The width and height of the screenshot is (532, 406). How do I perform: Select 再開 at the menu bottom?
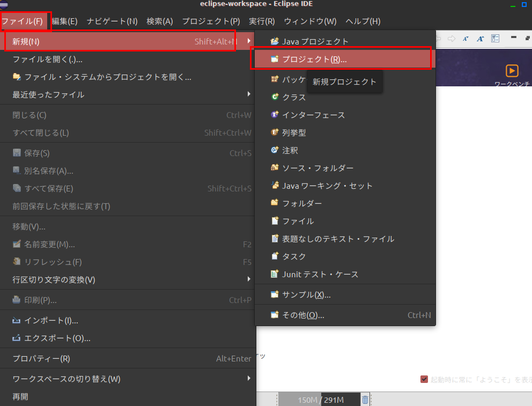(127, 396)
